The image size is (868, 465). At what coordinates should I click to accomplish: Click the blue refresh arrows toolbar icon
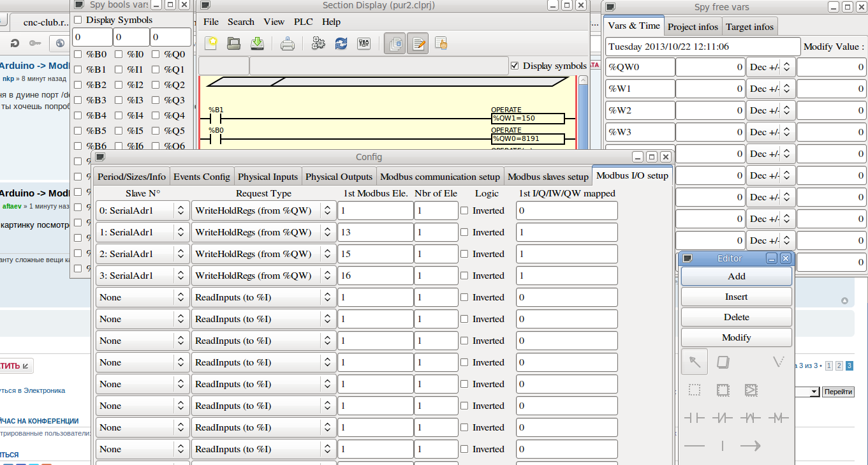(x=341, y=43)
